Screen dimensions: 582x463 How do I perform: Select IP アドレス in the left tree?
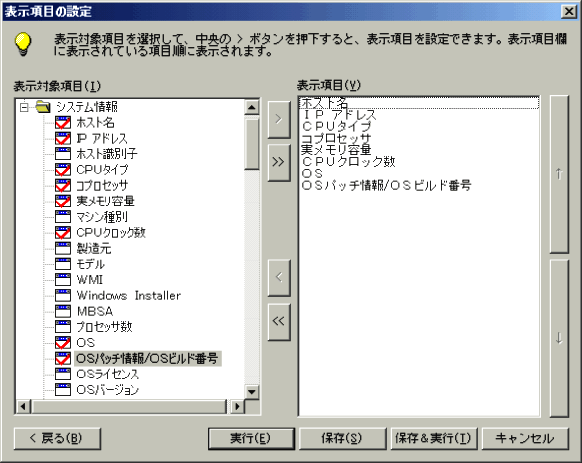point(102,138)
